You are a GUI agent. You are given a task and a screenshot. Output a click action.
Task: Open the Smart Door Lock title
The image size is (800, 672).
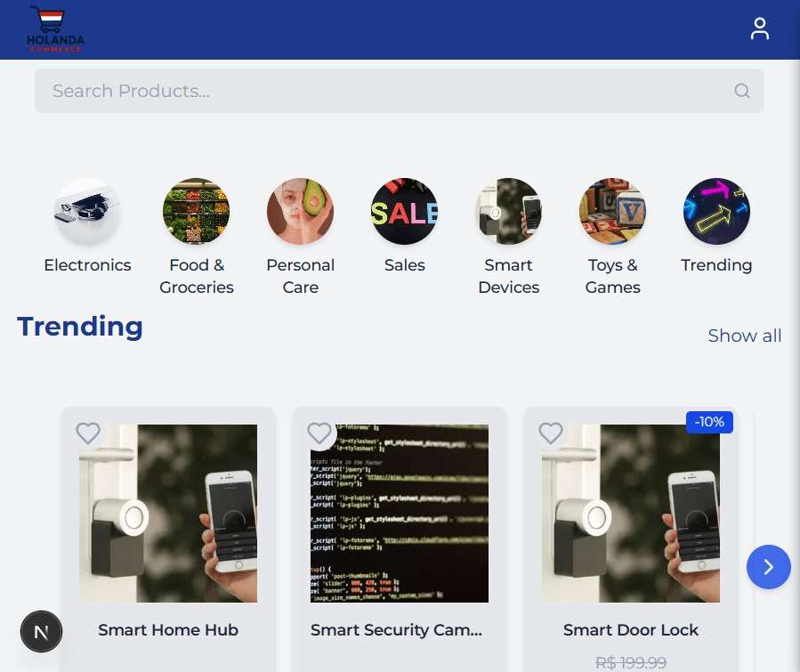631,630
